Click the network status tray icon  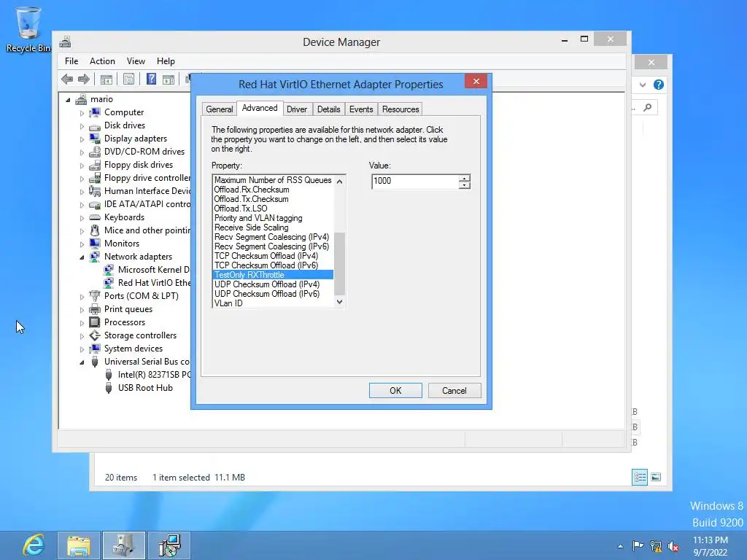pyautogui.click(x=656, y=546)
